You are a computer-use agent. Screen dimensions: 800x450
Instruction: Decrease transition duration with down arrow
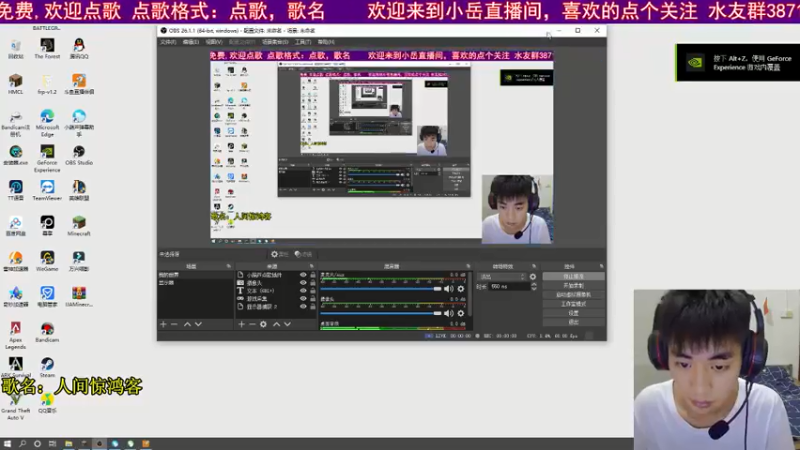pyautogui.click(x=534, y=289)
